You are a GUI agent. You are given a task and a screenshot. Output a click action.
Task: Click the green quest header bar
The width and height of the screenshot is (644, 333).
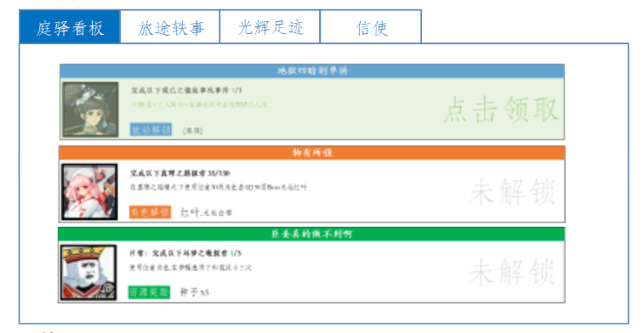pyautogui.click(x=311, y=234)
